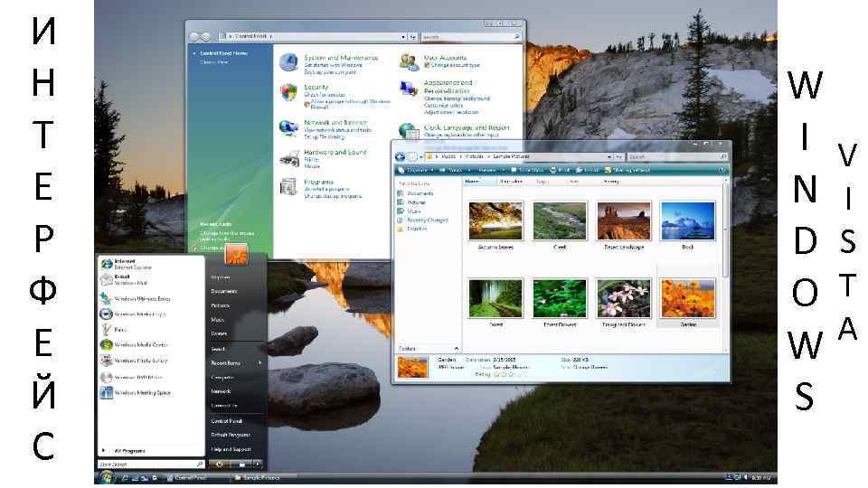Expand the Folders pane in Explorer

point(456,349)
